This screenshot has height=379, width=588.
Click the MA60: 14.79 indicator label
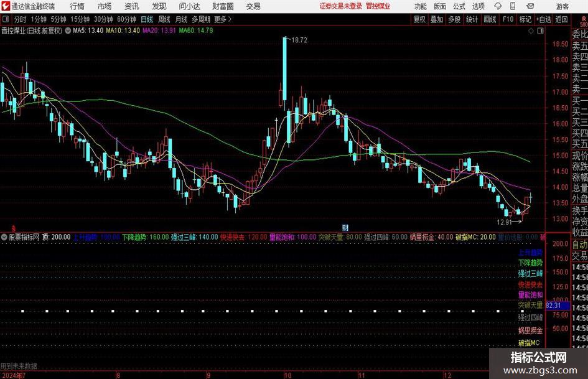coord(196,30)
